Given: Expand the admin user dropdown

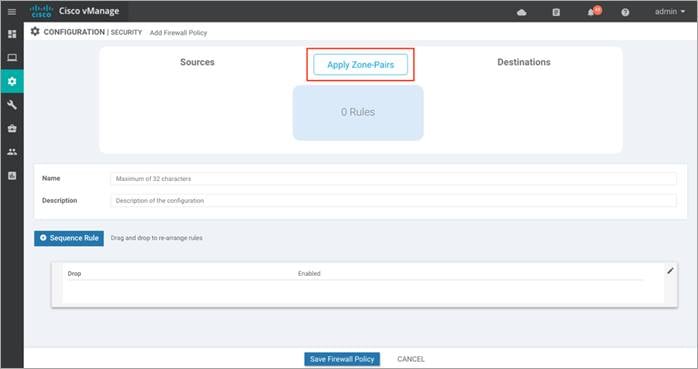Looking at the screenshot, I should (x=670, y=12).
